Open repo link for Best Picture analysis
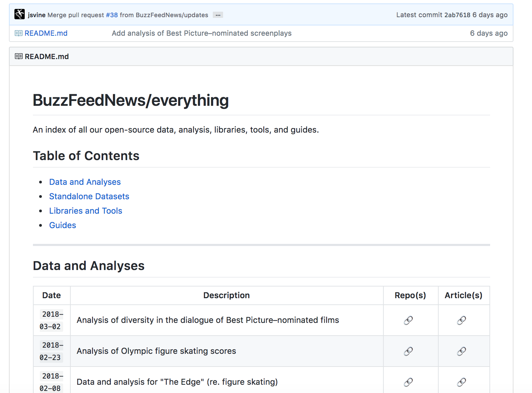532x393 pixels. pyautogui.click(x=408, y=320)
